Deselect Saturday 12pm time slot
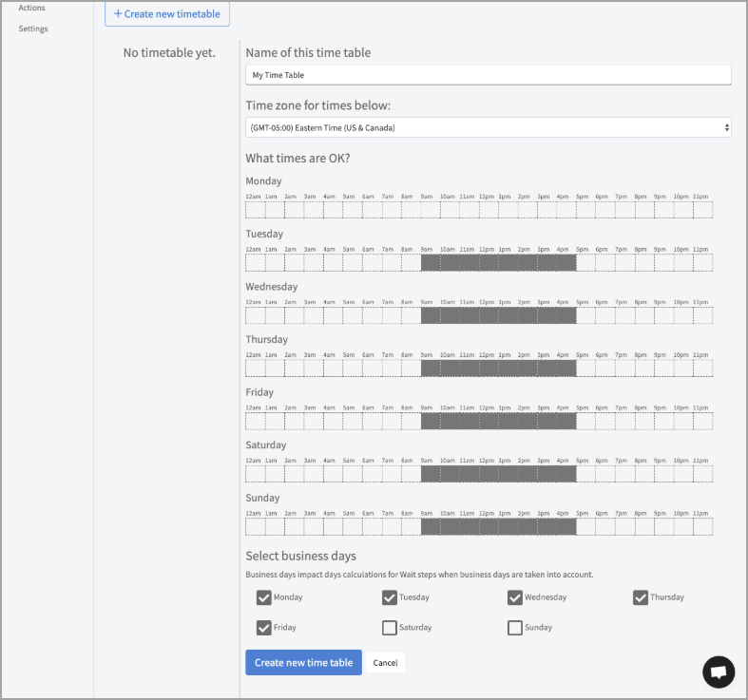 coord(489,474)
